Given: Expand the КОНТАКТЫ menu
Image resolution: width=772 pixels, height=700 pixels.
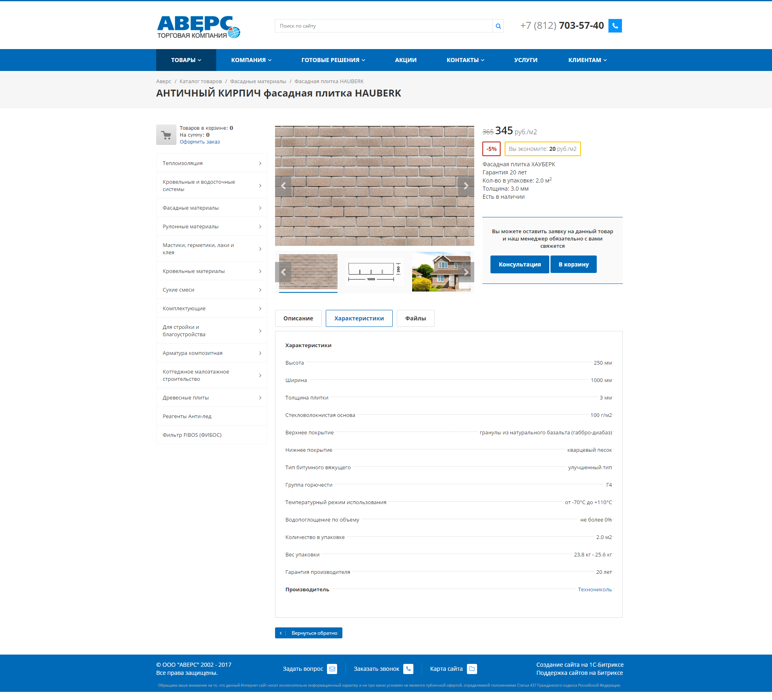Looking at the screenshot, I should coord(465,60).
